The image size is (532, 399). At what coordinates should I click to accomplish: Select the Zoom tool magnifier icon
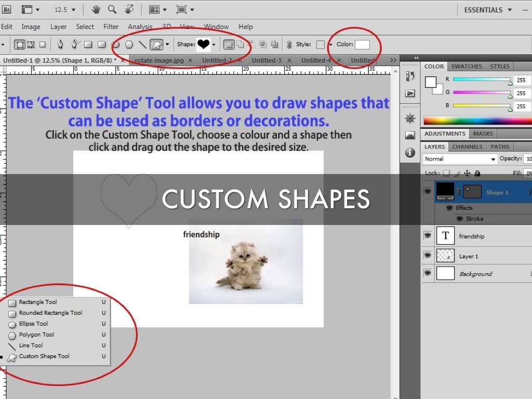pyautogui.click(x=112, y=10)
